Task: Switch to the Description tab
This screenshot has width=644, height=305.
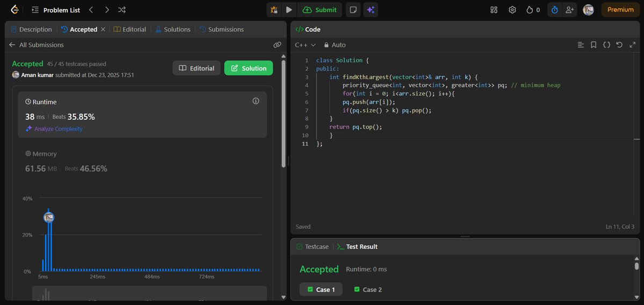Action: 31,29
